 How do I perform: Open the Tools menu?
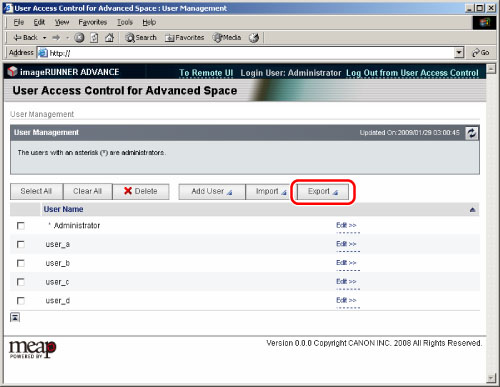tap(125, 22)
